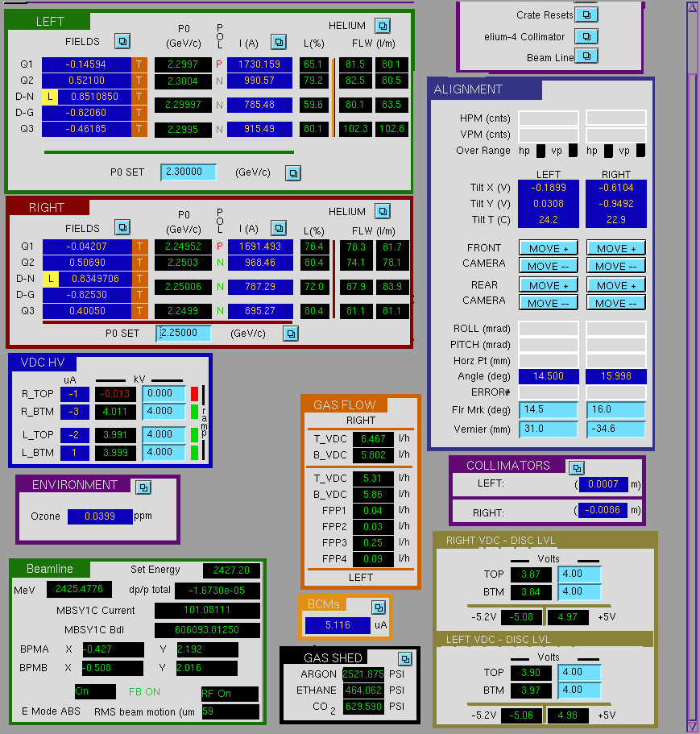Select Beamline Set Energy value 2427.20

(x=232, y=570)
